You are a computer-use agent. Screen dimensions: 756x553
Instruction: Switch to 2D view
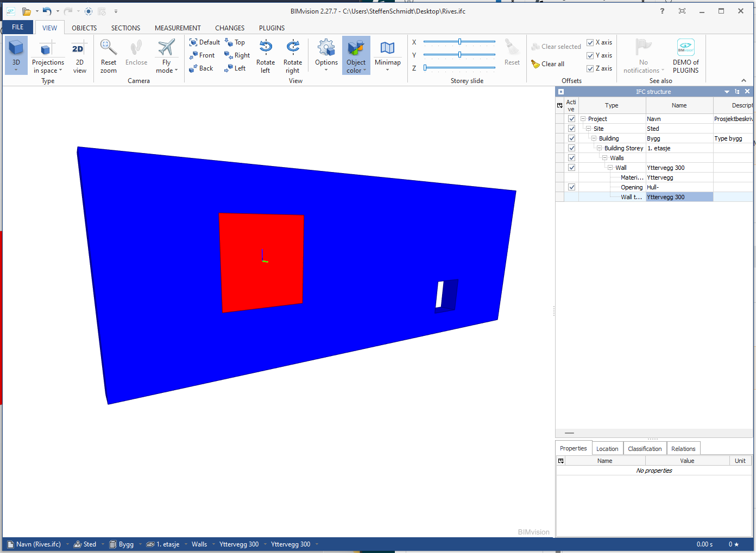(79, 48)
